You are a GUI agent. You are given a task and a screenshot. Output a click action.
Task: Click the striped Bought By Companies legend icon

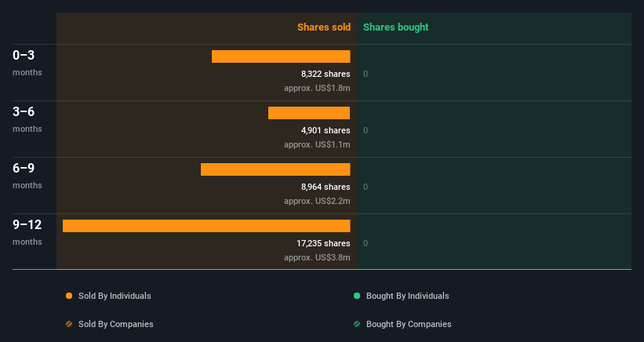tap(357, 324)
